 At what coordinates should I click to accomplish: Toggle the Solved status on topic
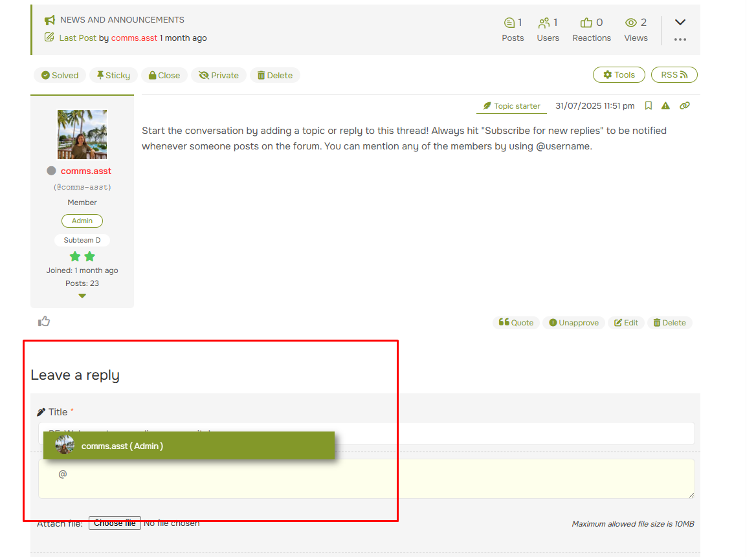60,76
